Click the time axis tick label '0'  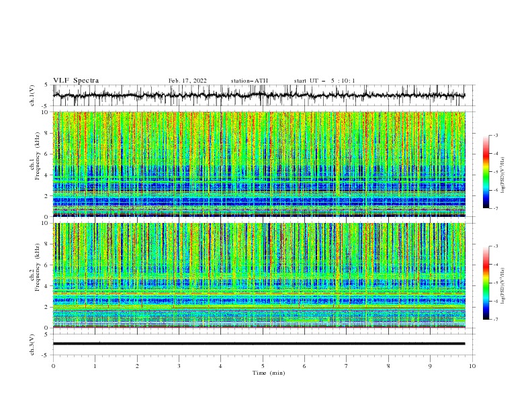tap(53, 366)
